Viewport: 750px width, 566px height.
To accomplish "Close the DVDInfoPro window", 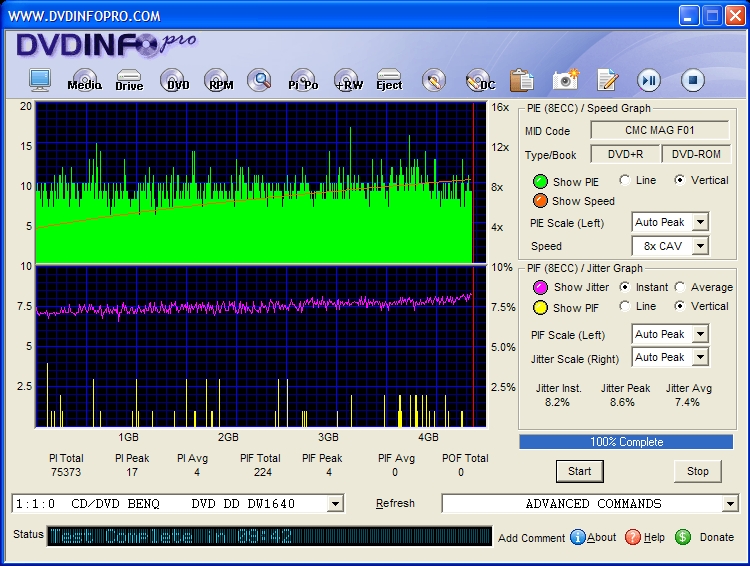I will (736, 16).
